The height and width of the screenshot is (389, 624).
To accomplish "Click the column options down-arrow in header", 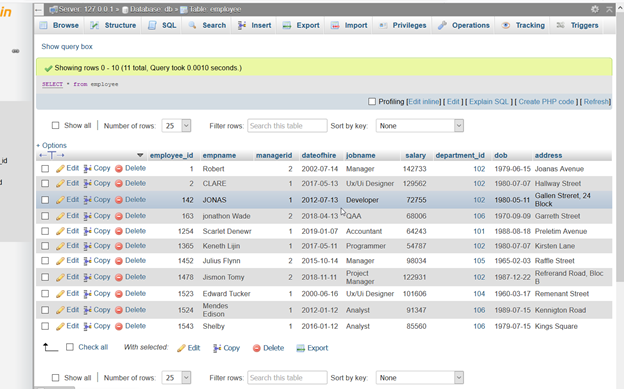I will (140, 155).
